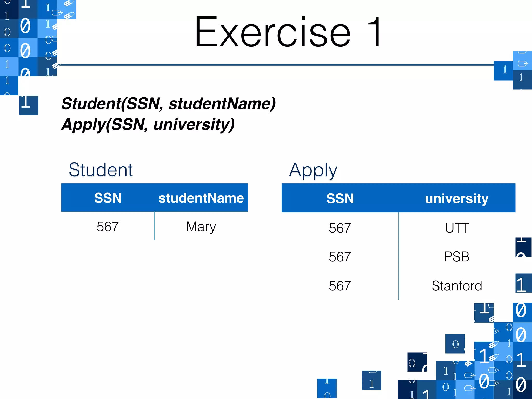
Task: Click SSN header in Apply table
Action: pos(340,198)
